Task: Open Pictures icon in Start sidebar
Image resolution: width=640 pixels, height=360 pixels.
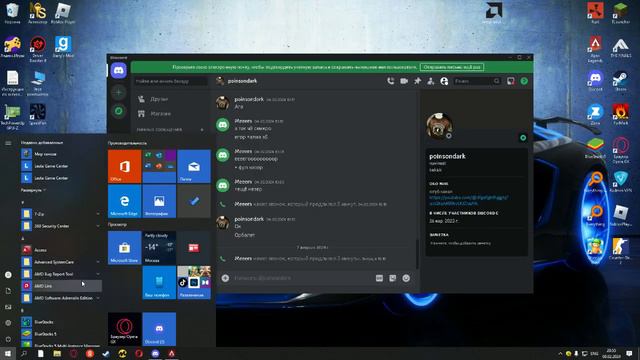Action: point(8,307)
